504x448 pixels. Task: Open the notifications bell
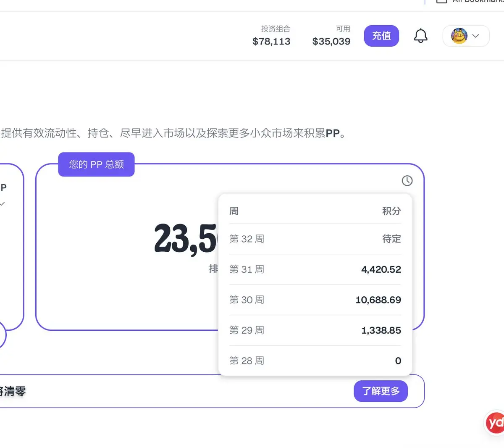(420, 36)
